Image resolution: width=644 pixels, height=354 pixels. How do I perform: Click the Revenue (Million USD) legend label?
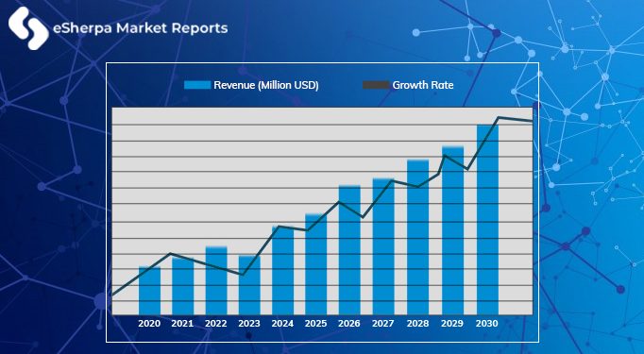click(266, 85)
